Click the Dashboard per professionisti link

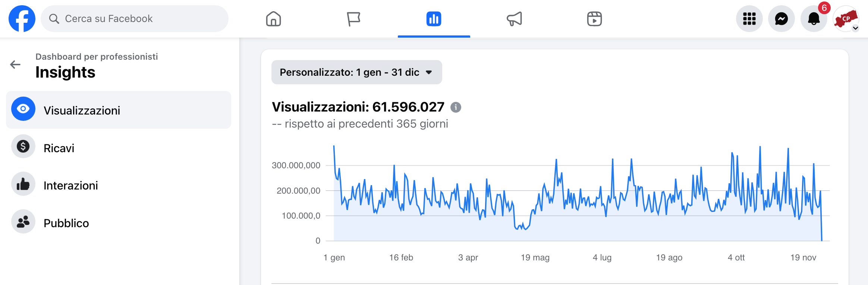[97, 57]
